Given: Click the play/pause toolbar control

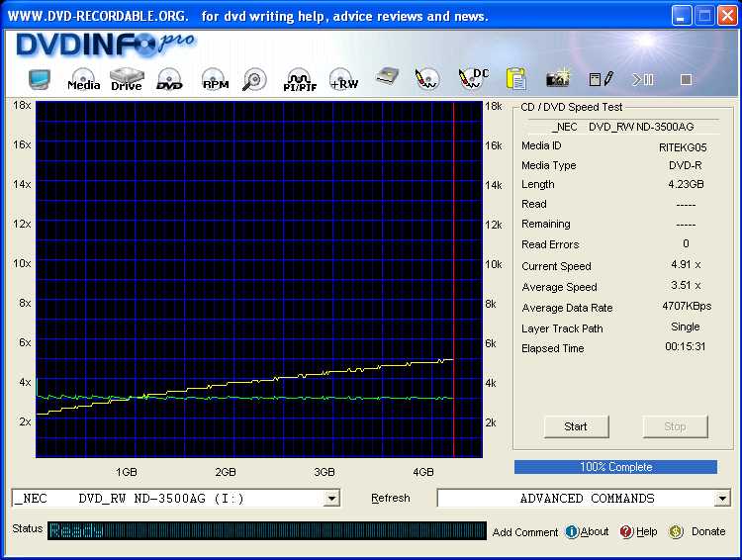Looking at the screenshot, I should tap(644, 79).
